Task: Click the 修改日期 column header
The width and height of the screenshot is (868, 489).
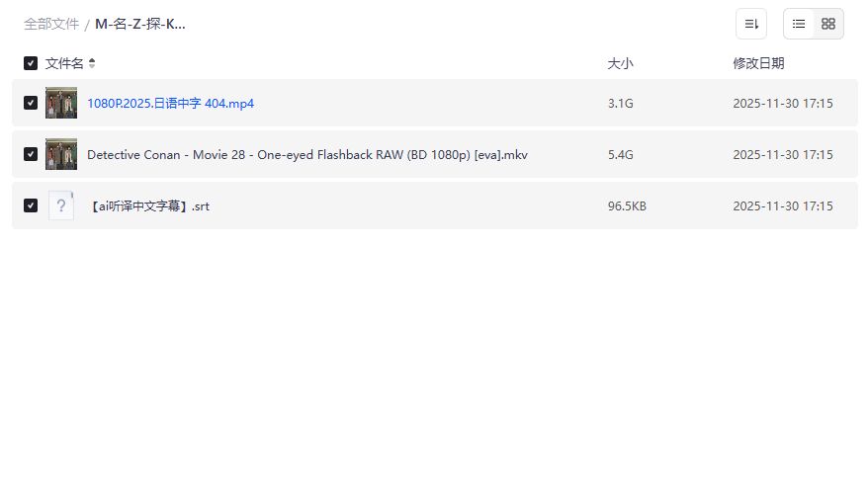Action: point(758,63)
